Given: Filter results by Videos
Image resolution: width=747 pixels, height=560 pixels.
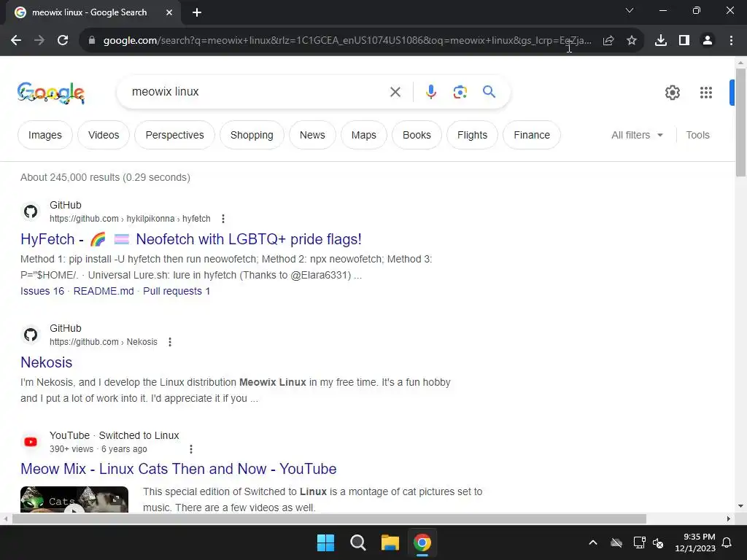Looking at the screenshot, I should click(104, 135).
